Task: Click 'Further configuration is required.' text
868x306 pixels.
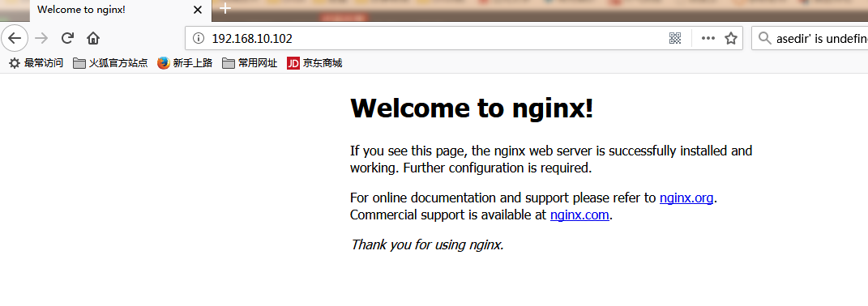Action: coord(498,168)
